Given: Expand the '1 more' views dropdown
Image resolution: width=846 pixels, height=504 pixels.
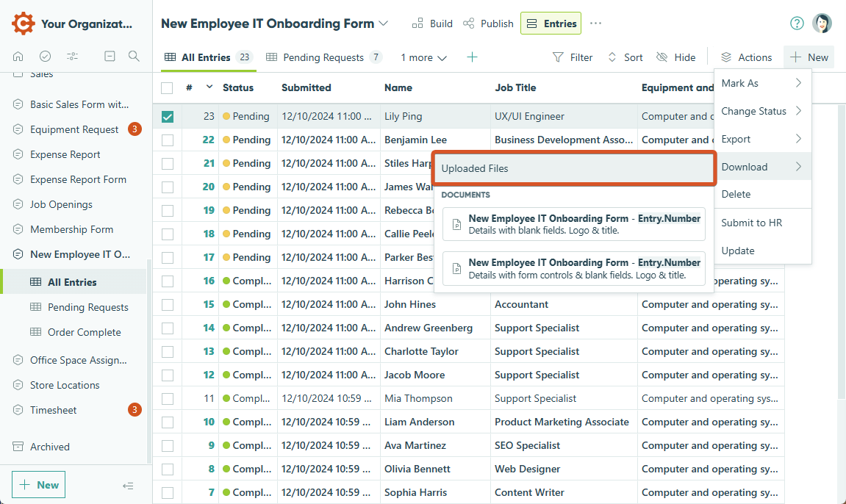Looking at the screenshot, I should 423,57.
